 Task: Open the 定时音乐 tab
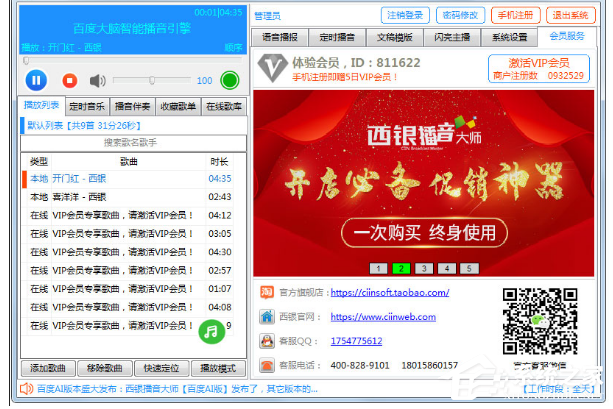(x=87, y=106)
